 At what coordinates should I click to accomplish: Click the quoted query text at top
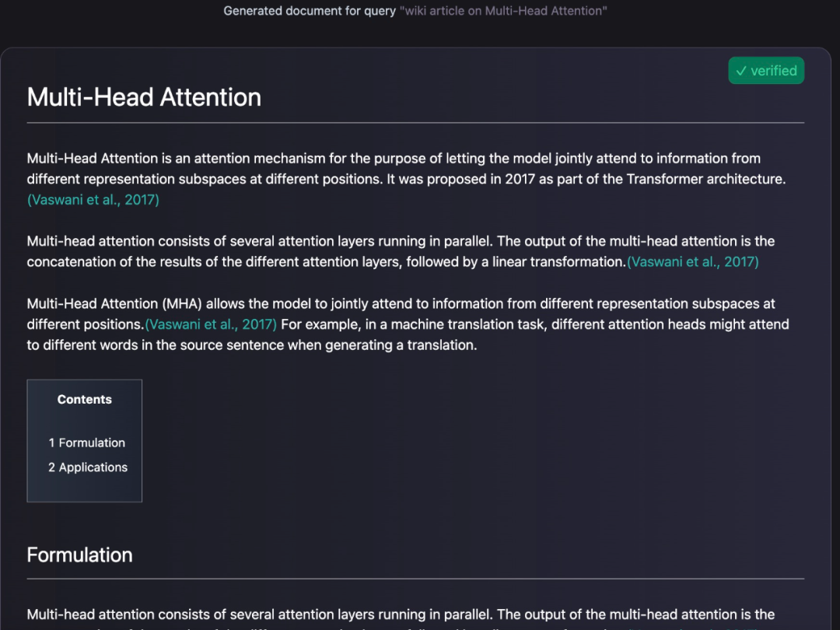[x=503, y=11]
